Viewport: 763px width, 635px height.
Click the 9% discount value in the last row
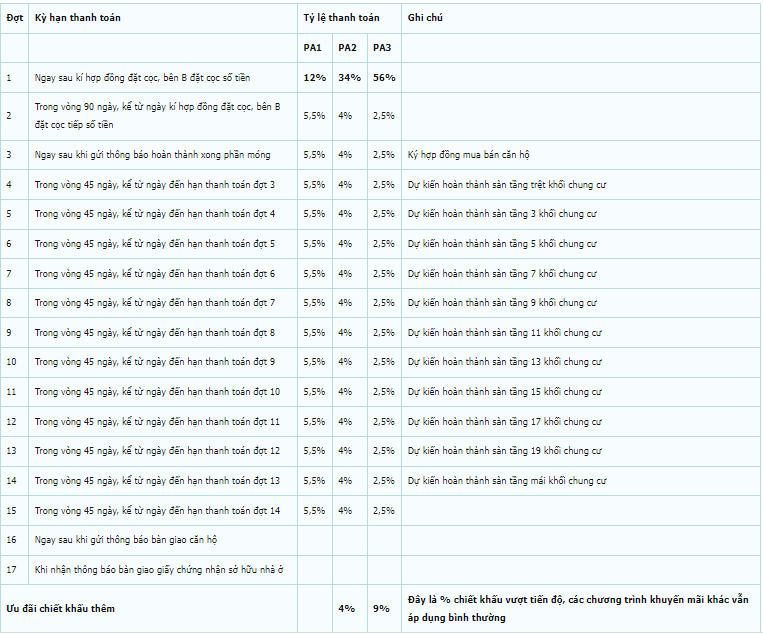[381, 608]
